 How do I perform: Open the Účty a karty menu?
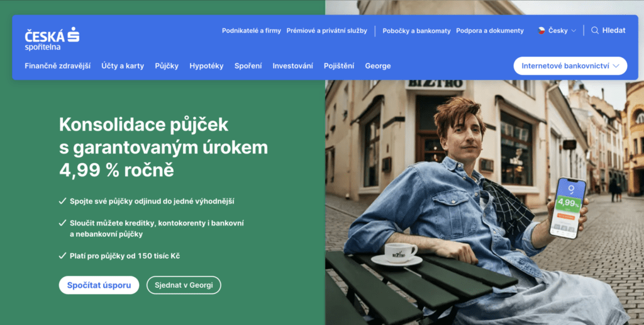point(123,66)
